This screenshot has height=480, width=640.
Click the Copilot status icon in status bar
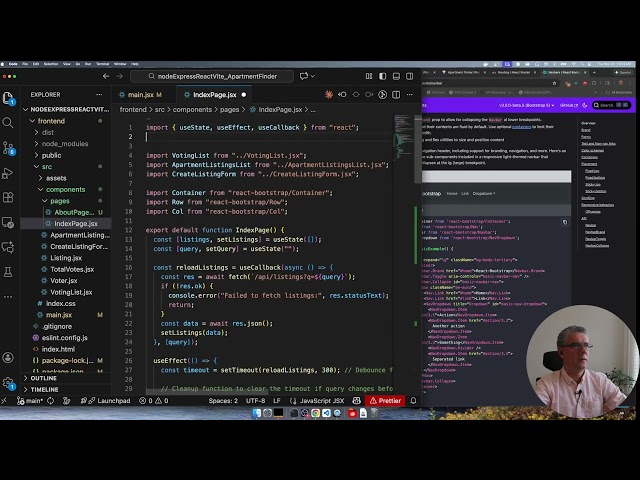tap(356, 401)
